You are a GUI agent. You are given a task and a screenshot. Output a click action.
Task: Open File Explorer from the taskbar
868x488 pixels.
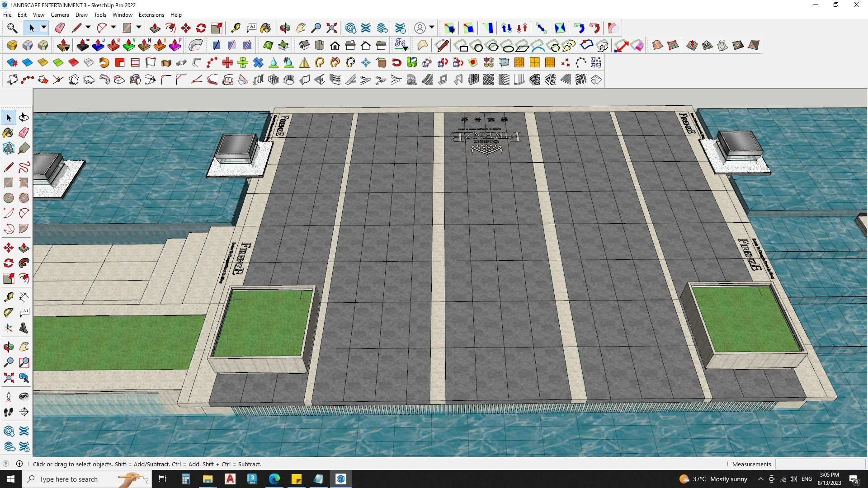(x=208, y=479)
